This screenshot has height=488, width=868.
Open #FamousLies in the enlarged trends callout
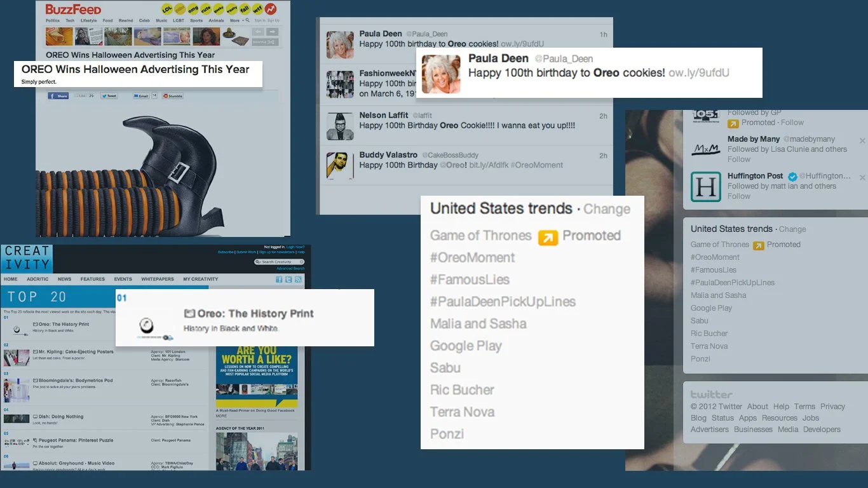tap(470, 280)
